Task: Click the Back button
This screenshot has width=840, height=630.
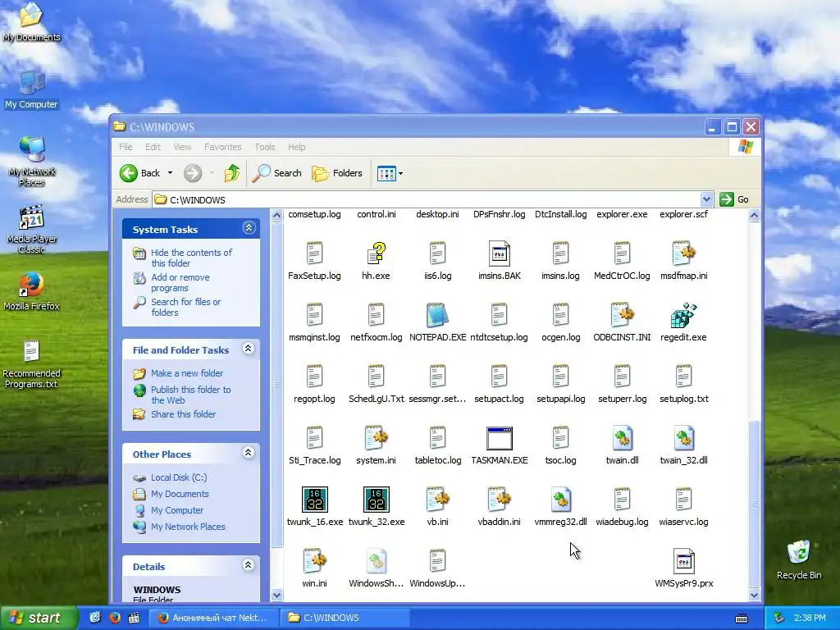Action: click(x=139, y=173)
